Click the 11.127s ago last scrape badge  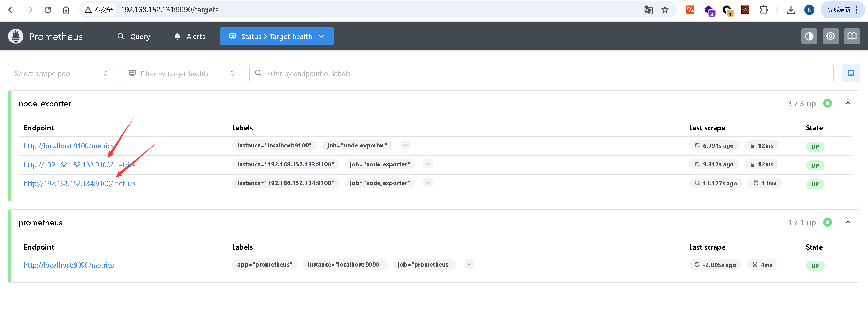[x=715, y=183]
